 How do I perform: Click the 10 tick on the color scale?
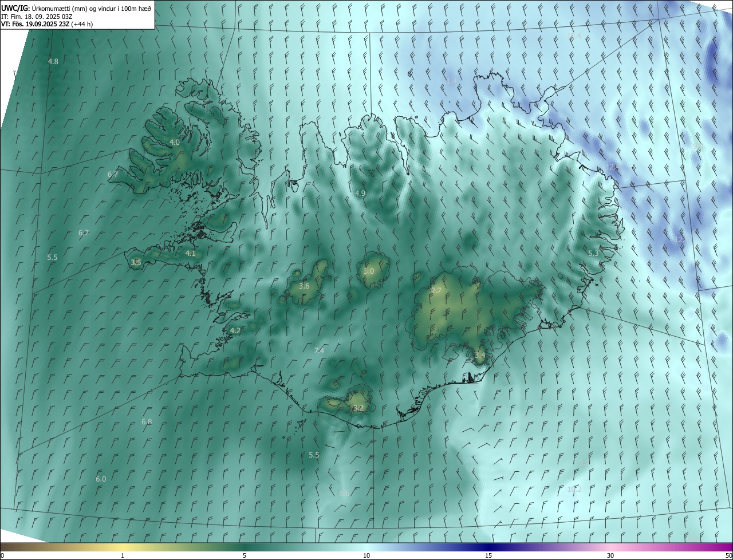tap(366, 555)
